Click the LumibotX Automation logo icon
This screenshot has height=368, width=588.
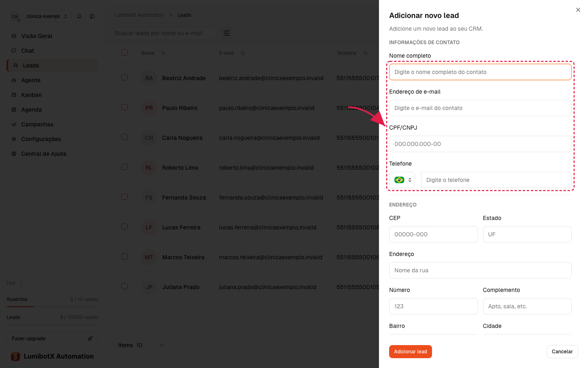pyautogui.click(x=16, y=357)
